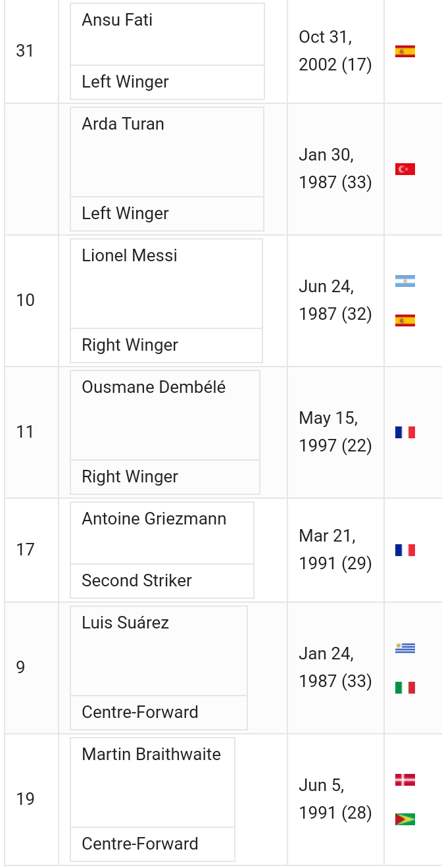View Martin Braithwaite's player profile
This screenshot has width=442, height=868.
coord(151,754)
